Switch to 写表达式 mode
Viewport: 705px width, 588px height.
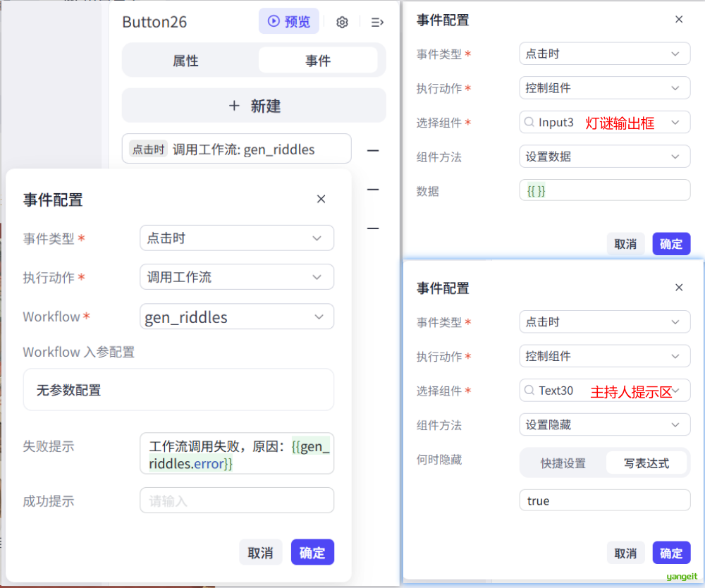pyautogui.click(x=646, y=463)
